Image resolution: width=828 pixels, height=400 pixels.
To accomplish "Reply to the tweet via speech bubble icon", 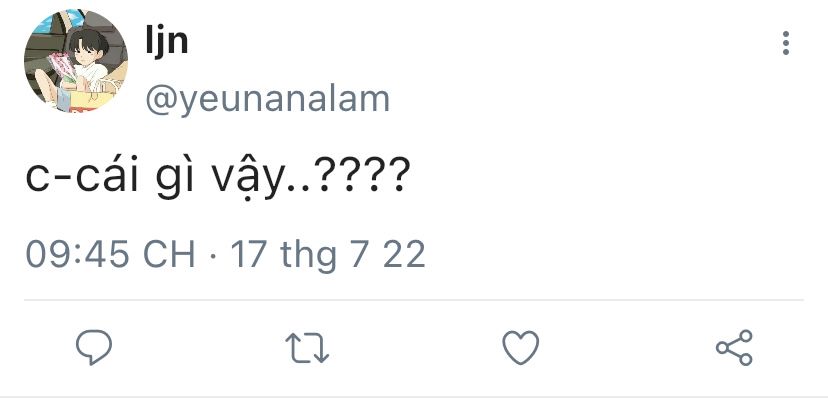I will pyautogui.click(x=94, y=347).
